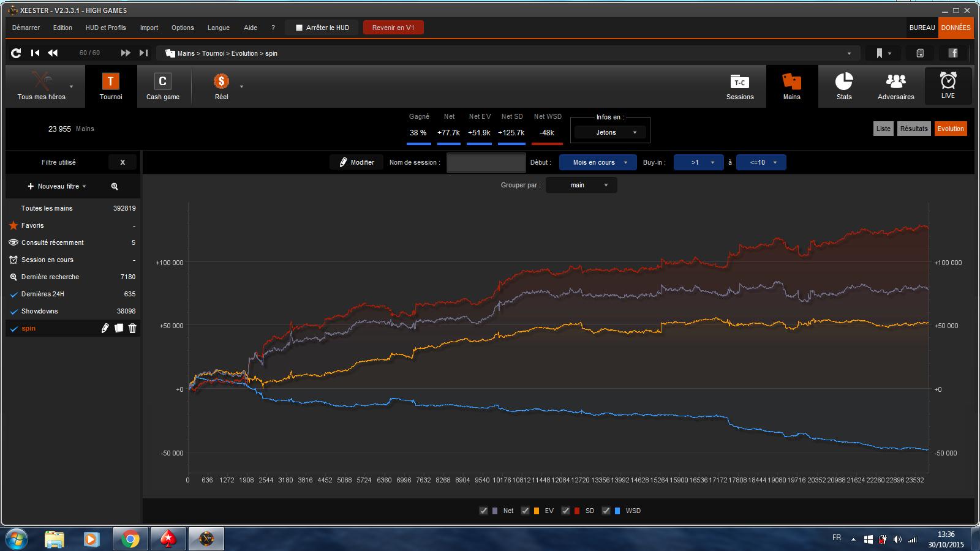
Task: Click the Nom de session input field
Action: 486,162
